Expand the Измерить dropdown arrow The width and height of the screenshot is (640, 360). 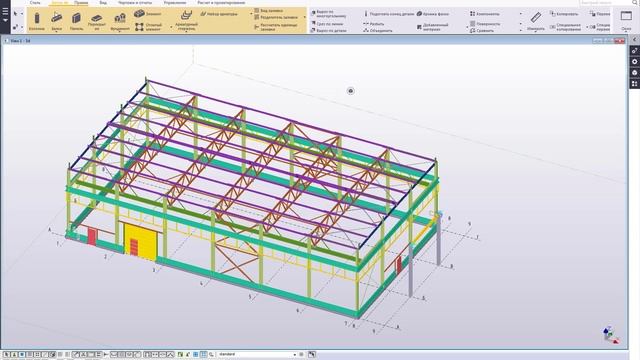536,32
